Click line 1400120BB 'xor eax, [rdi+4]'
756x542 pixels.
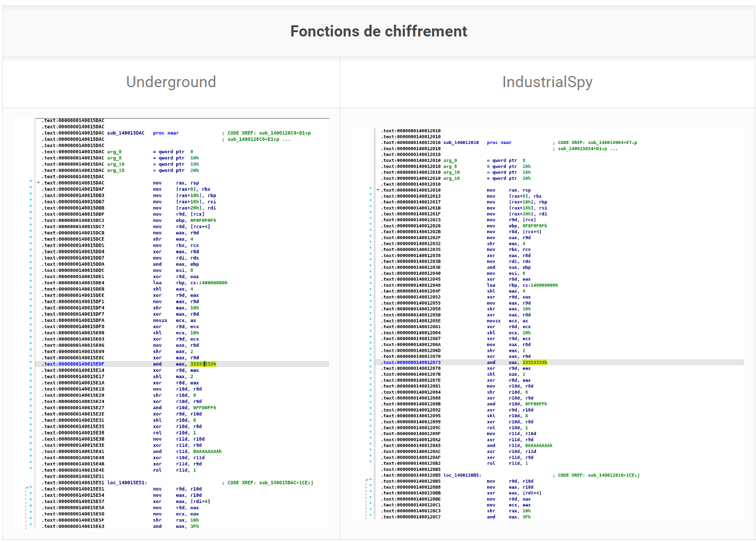click(462, 493)
